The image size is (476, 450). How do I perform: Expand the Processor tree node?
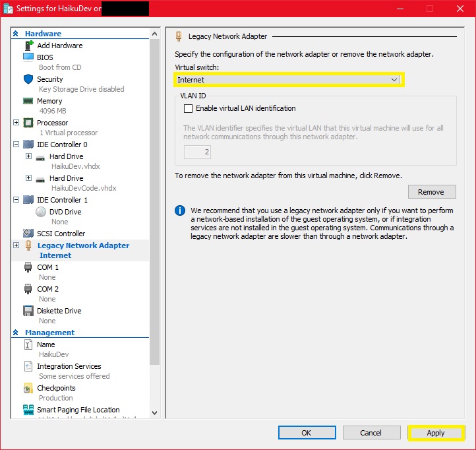16,123
